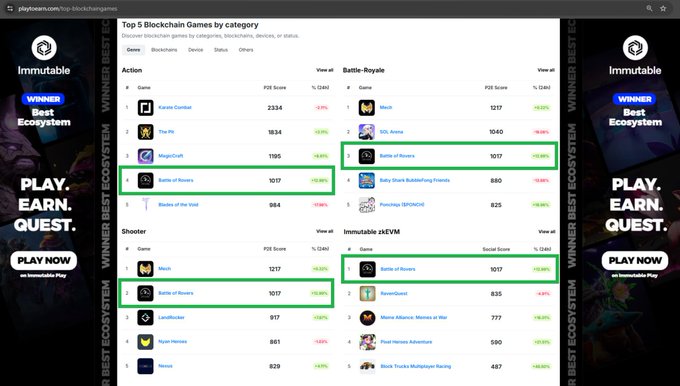The image size is (680, 386).
Task: Click Battle of Rovers link in Immutable zkEVM table
Action: coord(398,269)
